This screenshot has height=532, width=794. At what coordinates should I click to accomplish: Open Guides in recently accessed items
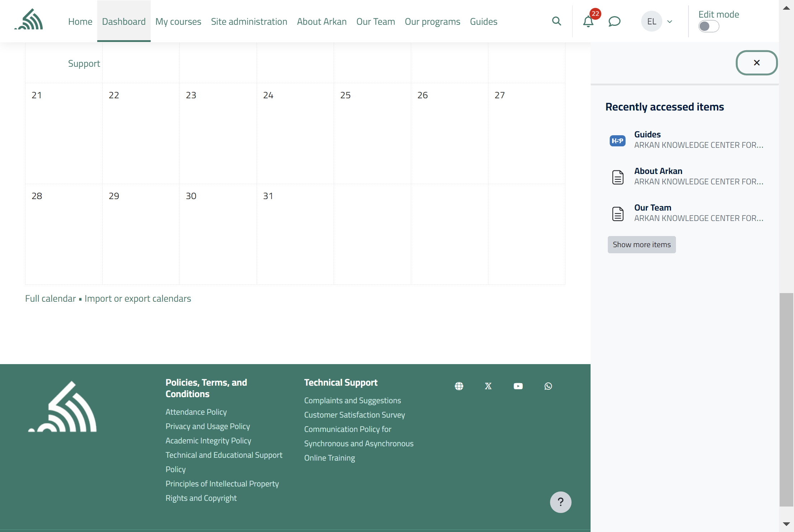pyautogui.click(x=647, y=135)
